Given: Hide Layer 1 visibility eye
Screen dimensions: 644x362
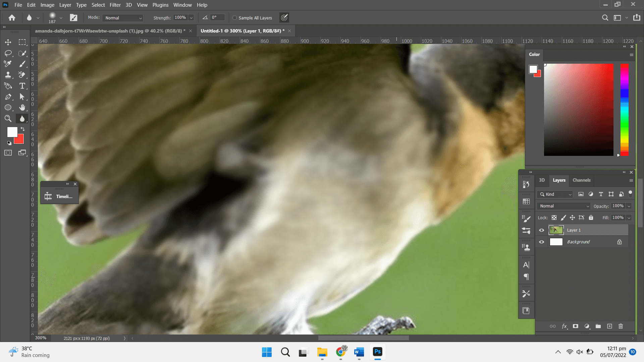Looking at the screenshot, I should (x=542, y=230).
